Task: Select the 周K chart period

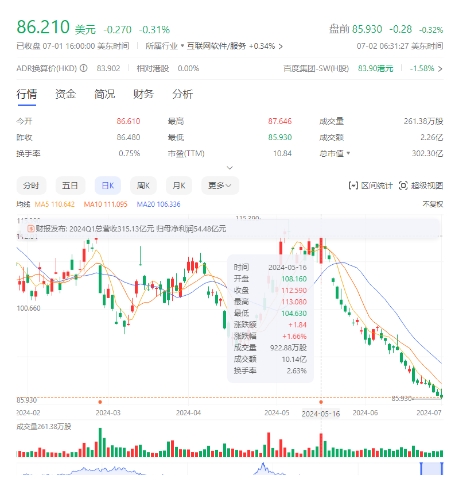Action: point(143,185)
